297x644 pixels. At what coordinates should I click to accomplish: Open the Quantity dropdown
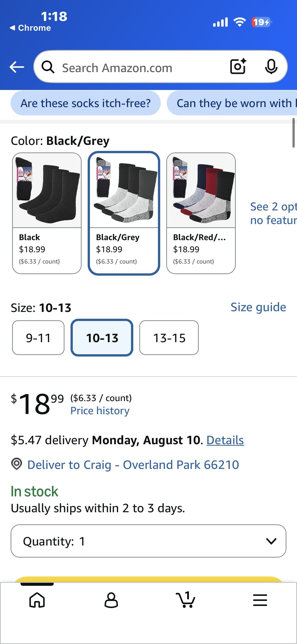click(x=148, y=541)
